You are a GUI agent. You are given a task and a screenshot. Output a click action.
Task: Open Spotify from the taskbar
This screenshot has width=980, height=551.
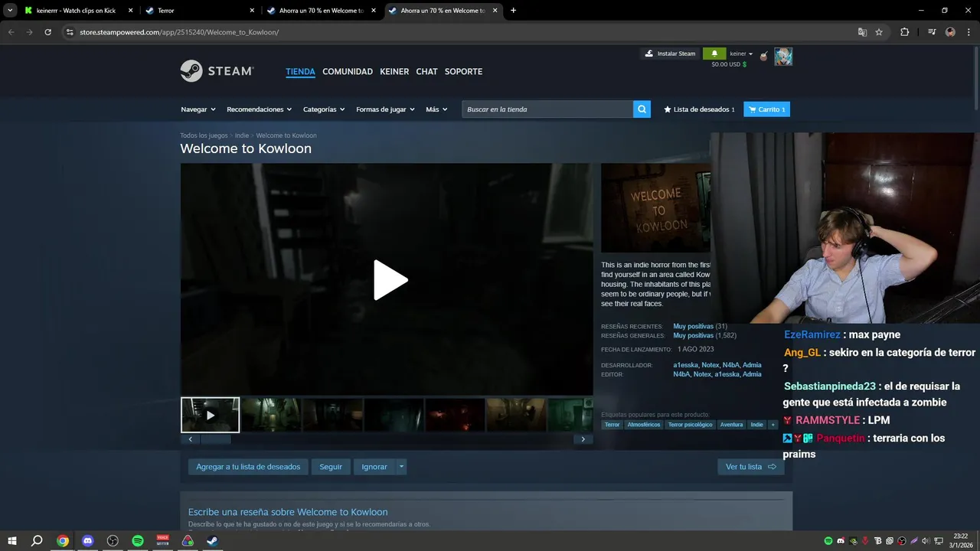tap(138, 541)
